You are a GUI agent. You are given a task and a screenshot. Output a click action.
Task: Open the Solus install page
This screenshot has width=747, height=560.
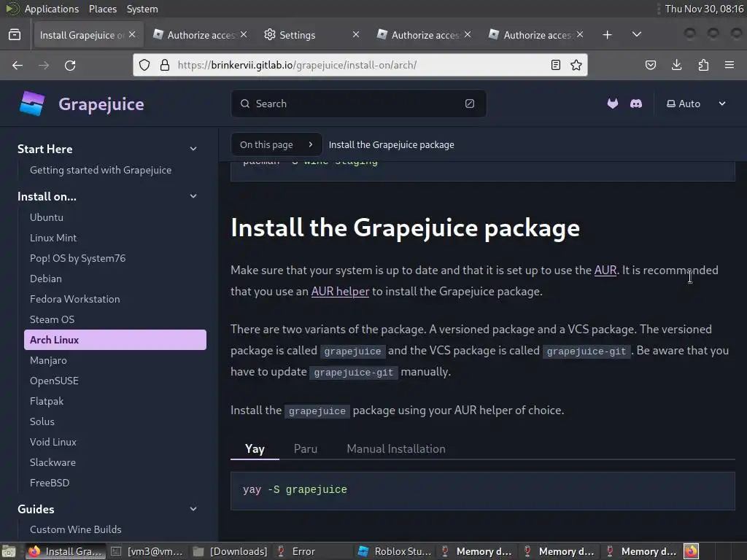pyautogui.click(x=42, y=422)
